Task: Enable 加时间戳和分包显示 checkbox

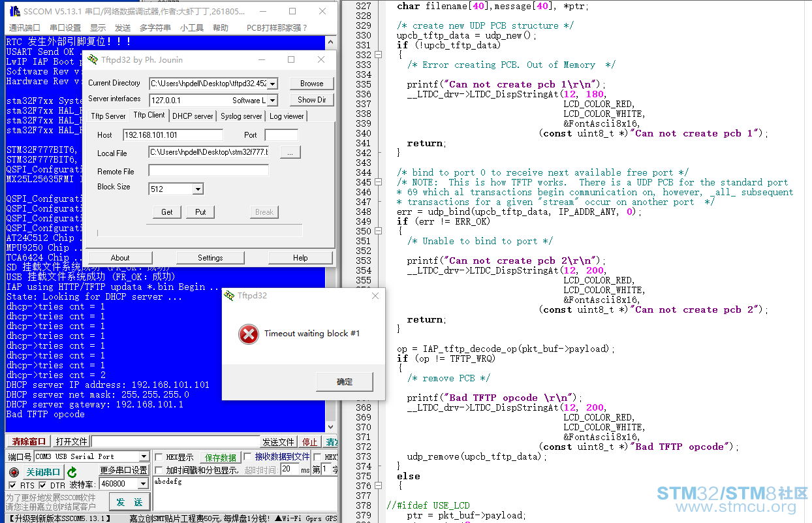Action: [159, 470]
